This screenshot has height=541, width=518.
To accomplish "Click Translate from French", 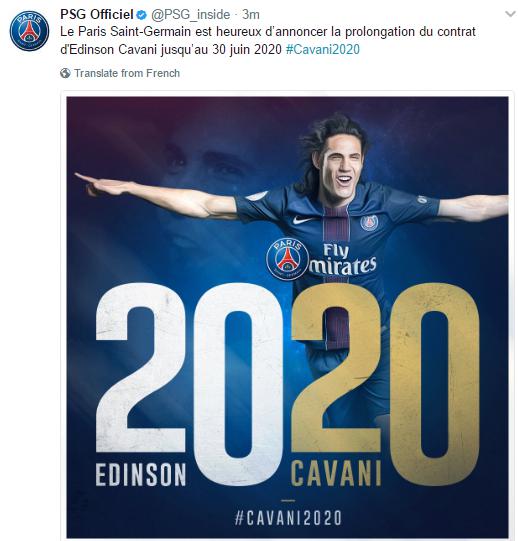I will [127, 73].
